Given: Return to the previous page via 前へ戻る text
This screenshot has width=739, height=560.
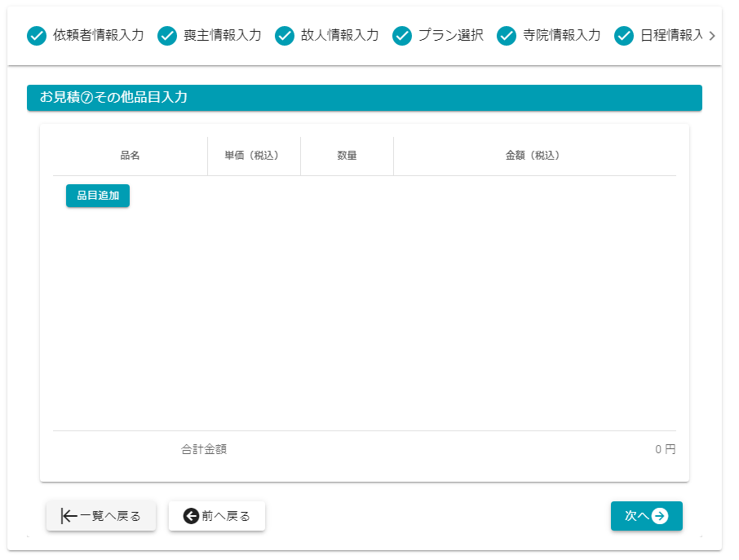Looking at the screenshot, I should [x=226, y=516].
